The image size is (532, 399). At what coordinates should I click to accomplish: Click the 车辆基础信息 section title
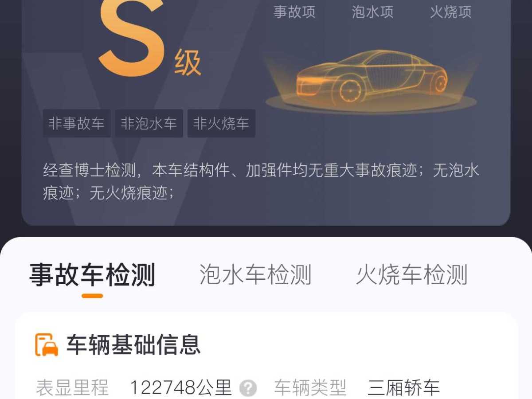pos(134,344)
